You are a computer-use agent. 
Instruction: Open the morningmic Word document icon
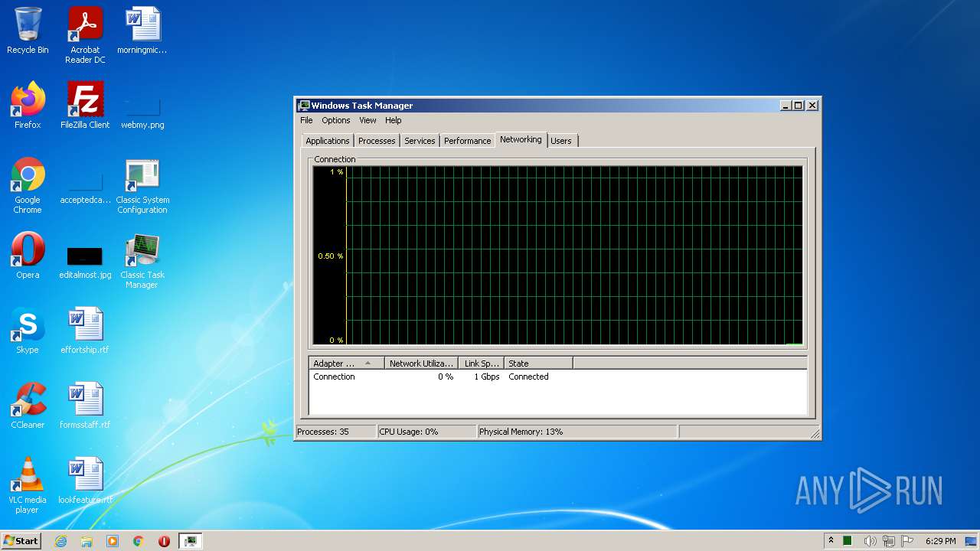[x=142, y=31]
